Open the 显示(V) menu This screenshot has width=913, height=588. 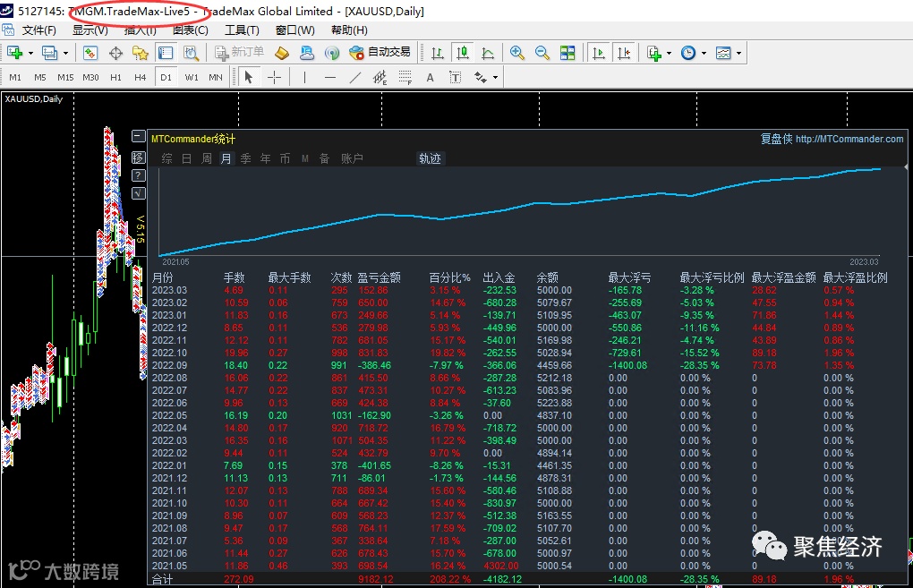point(90,30)
